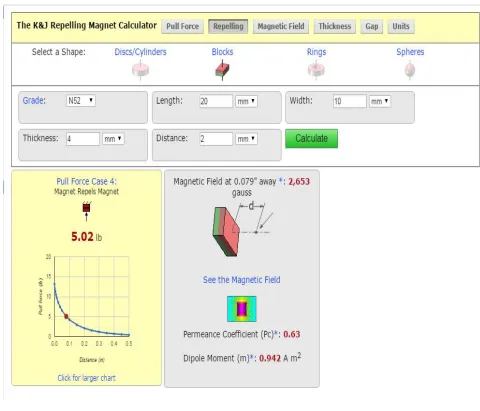
Task: Click the block magnet distance diagram
Action: click(242, 229)
